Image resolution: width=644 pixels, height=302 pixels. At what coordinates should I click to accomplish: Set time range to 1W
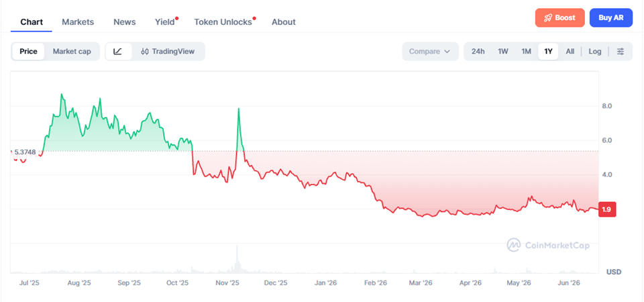pyautogui.click(x=503, y=52)
